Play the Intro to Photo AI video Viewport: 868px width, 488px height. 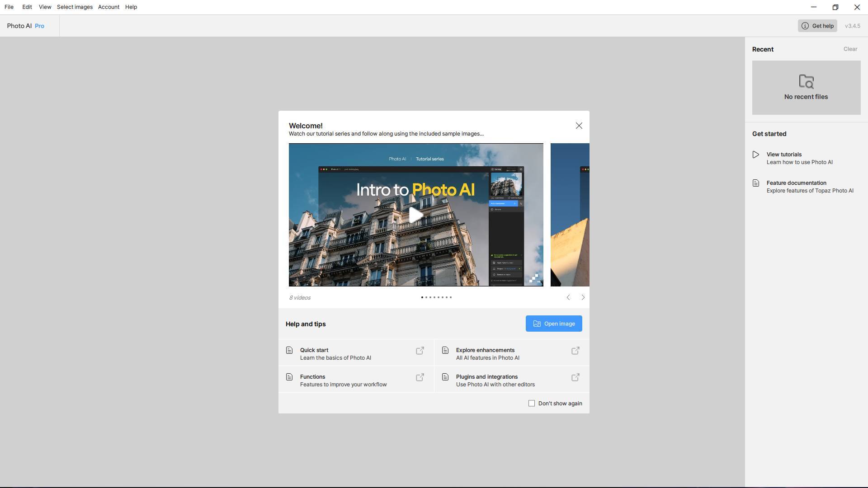pos(416,215)
